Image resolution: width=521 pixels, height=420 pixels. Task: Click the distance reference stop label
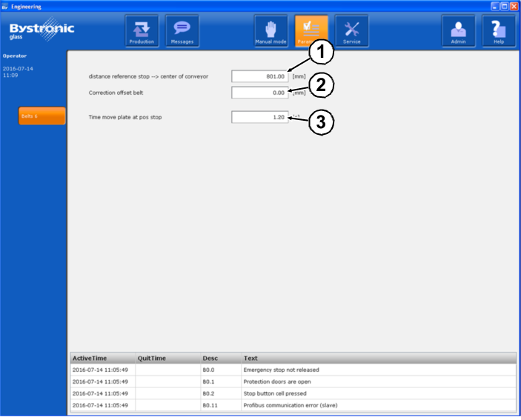[148, 76]
